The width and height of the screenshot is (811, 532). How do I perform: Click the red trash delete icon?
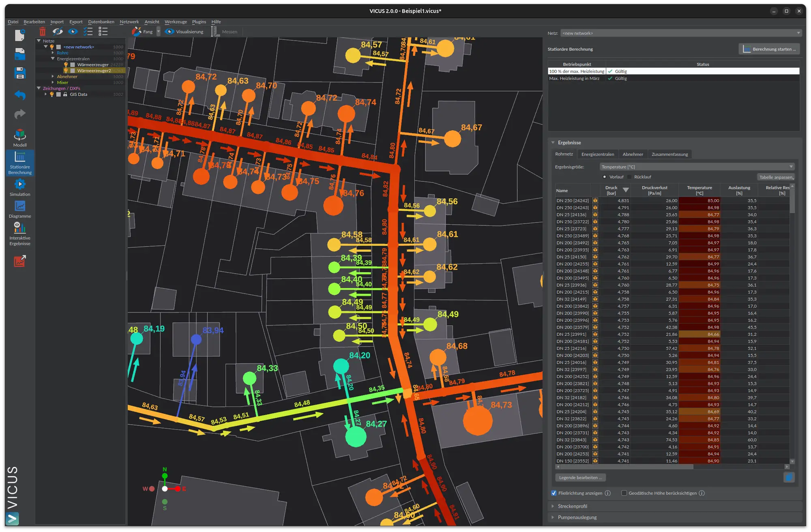tap(42, 32)
